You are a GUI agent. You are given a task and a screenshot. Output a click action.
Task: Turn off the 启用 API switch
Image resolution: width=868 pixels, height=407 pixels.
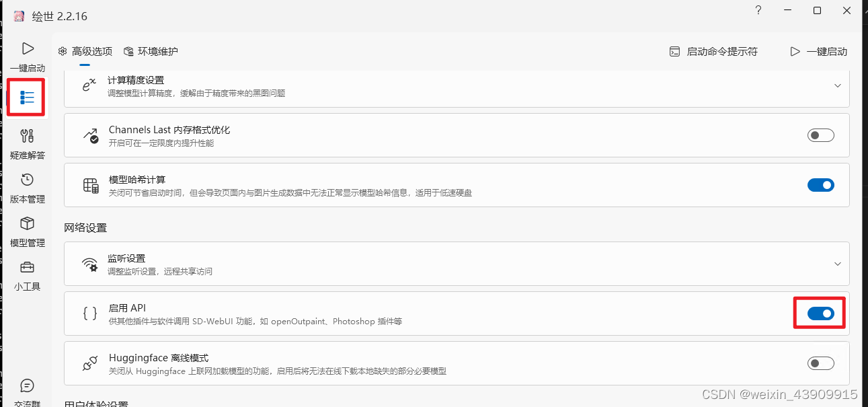click(820, 313)
